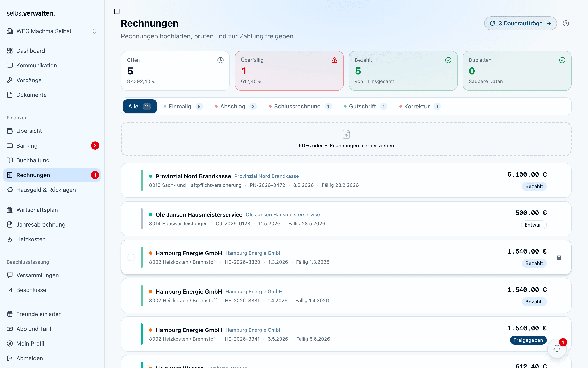Select the Alle filter tab
The height and width of the screenshot is (368, 588).
(140, 106)
